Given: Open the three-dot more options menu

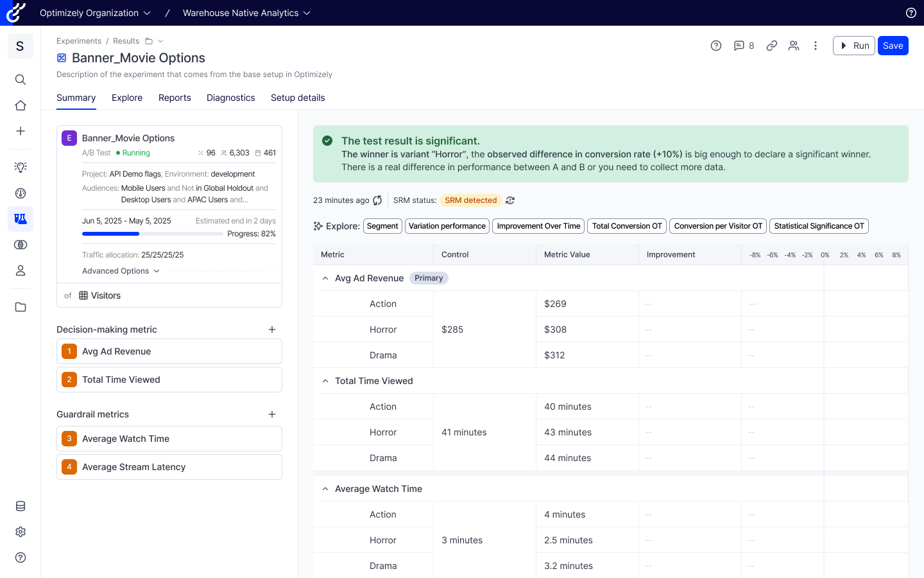Looking at the screenshot, I should coord(816,46).
